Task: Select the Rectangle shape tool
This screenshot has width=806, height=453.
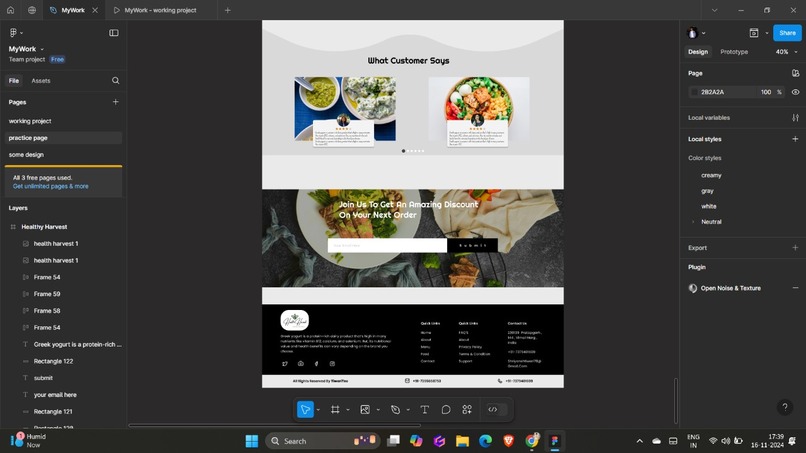Action: [x=365, y=409]
